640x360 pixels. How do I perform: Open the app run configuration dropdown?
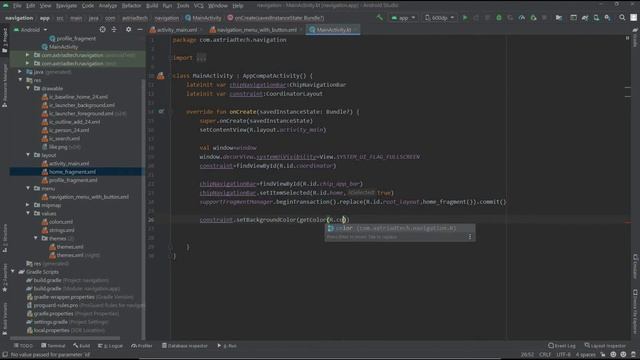point(403,18)
